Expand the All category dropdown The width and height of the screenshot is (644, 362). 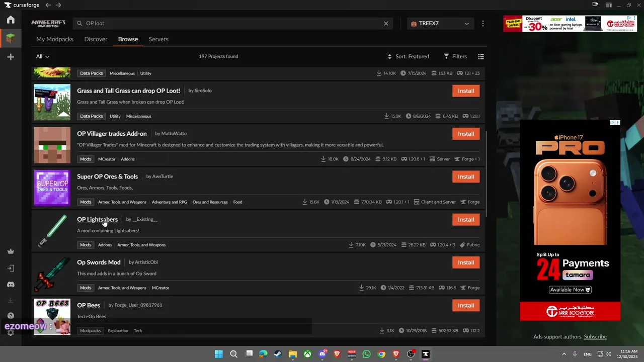coord(43,56)
